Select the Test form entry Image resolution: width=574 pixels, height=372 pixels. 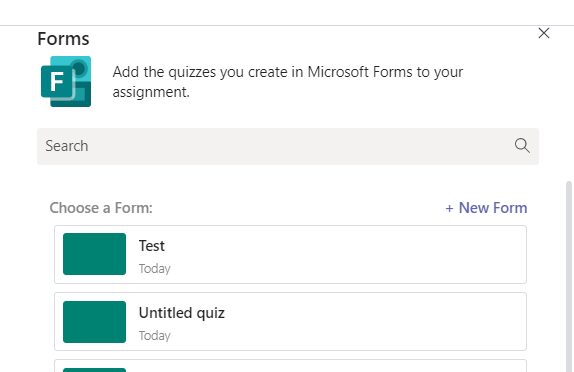tap(290, 254)
